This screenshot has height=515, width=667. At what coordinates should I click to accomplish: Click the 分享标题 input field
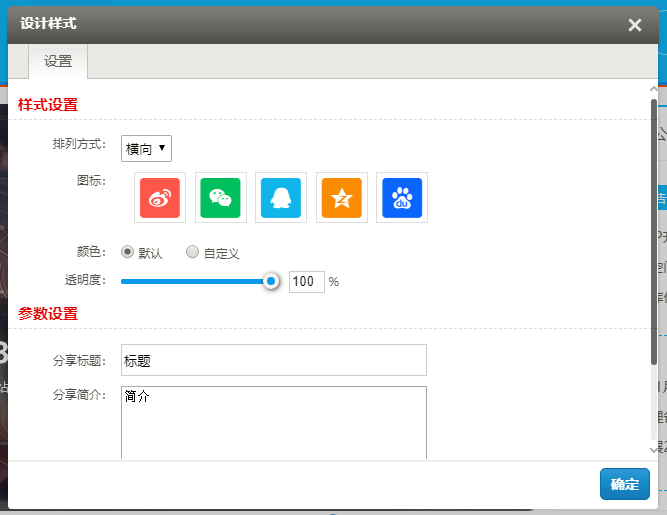pyautogui.click(x=274, y=360)
